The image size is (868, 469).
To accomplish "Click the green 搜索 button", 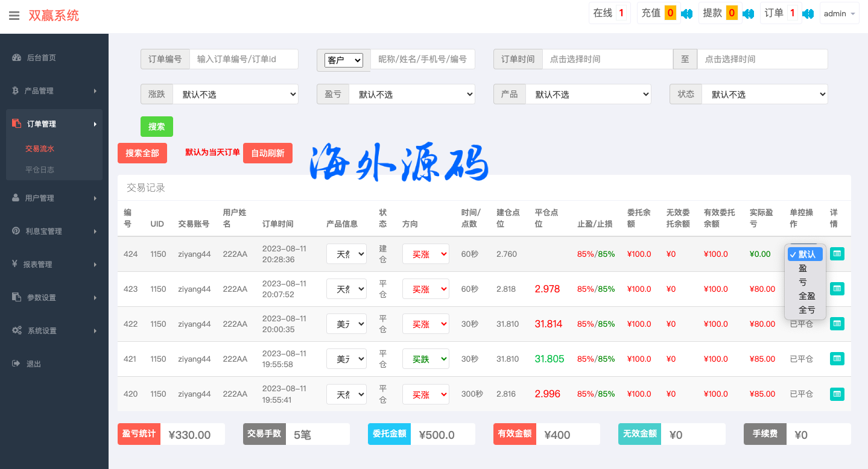I will pos(156,127).
